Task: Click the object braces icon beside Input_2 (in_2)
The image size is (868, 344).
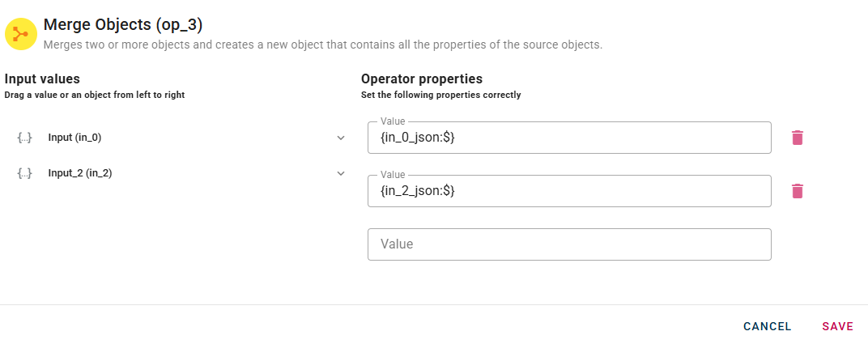Action: click(x=24, y=173)
